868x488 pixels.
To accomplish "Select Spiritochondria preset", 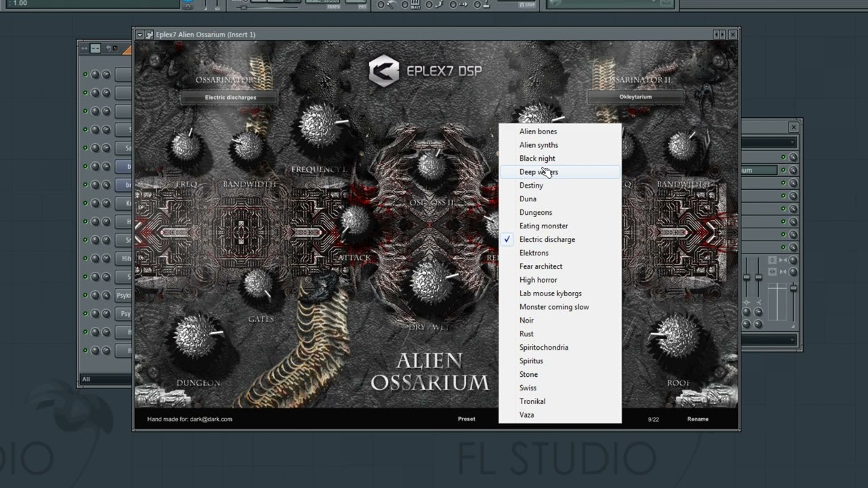I will click(x=560, y=348).
